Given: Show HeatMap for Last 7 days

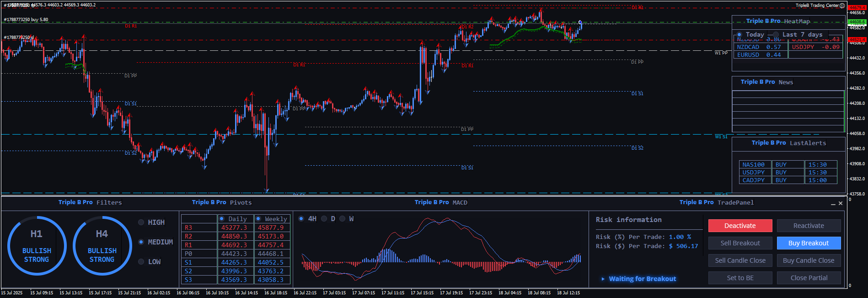Looking at the screenshot, I should [x=776, y=35].
